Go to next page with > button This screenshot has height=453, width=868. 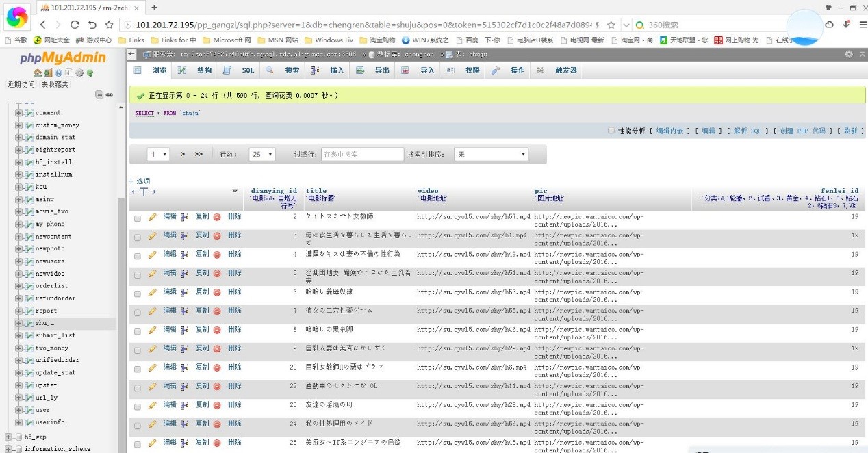(183, 155)
